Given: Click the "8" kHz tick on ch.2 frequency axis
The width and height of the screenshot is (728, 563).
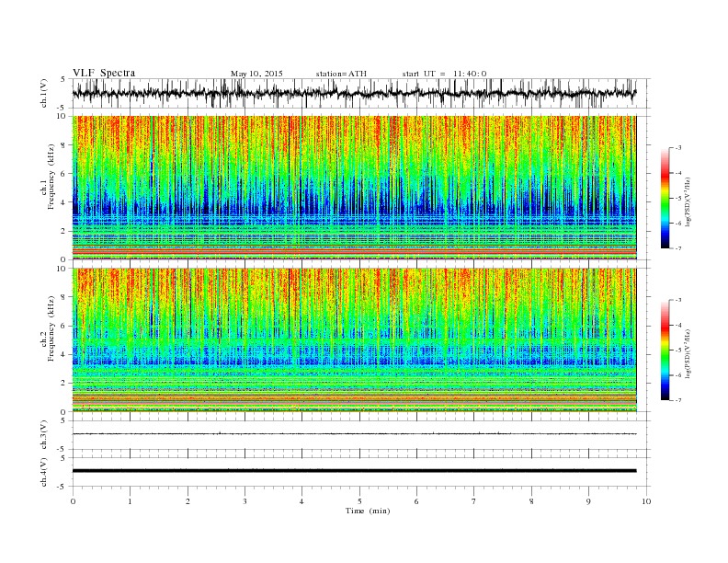Looking at the screenshot, I should [63, 297].
